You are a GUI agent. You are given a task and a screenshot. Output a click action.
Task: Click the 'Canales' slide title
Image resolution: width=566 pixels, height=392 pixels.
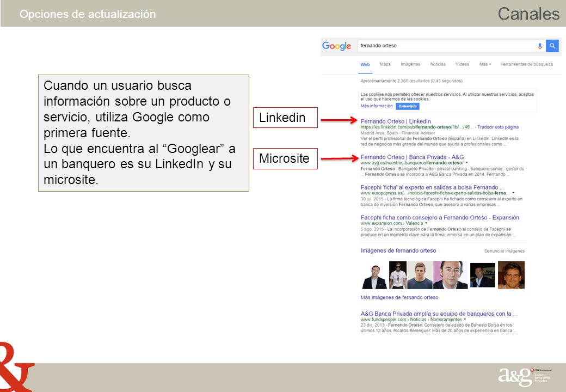point(528,14)
